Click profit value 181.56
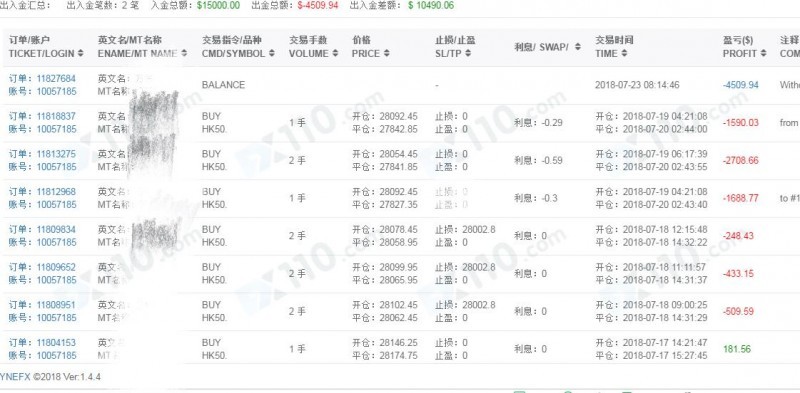 coord(737,350)
